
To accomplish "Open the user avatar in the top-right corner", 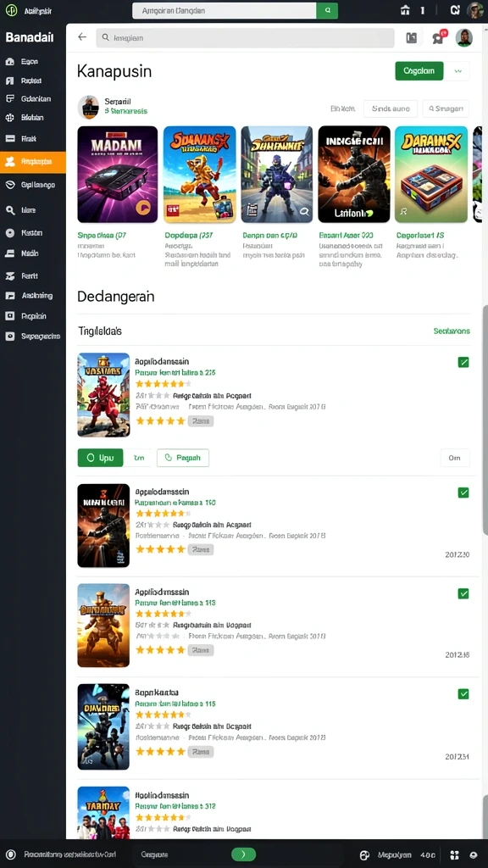I will pyautogui.click(x=475, y=10).
